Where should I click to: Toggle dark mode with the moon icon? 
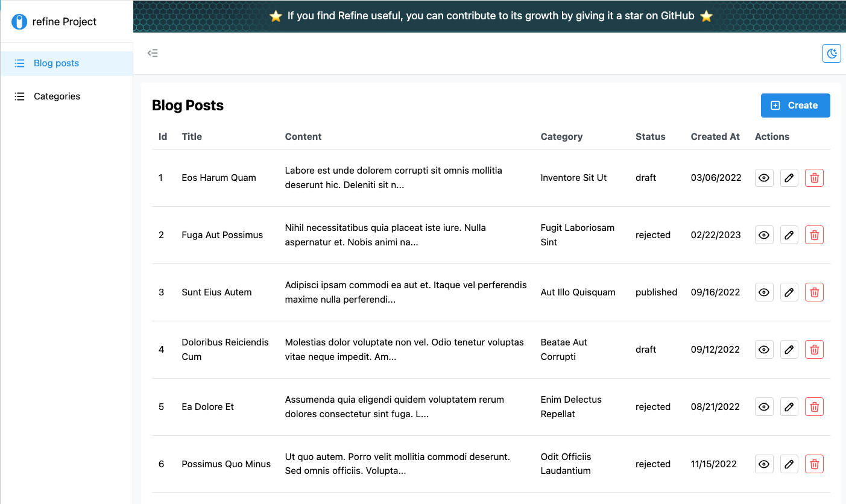(832, 53)
